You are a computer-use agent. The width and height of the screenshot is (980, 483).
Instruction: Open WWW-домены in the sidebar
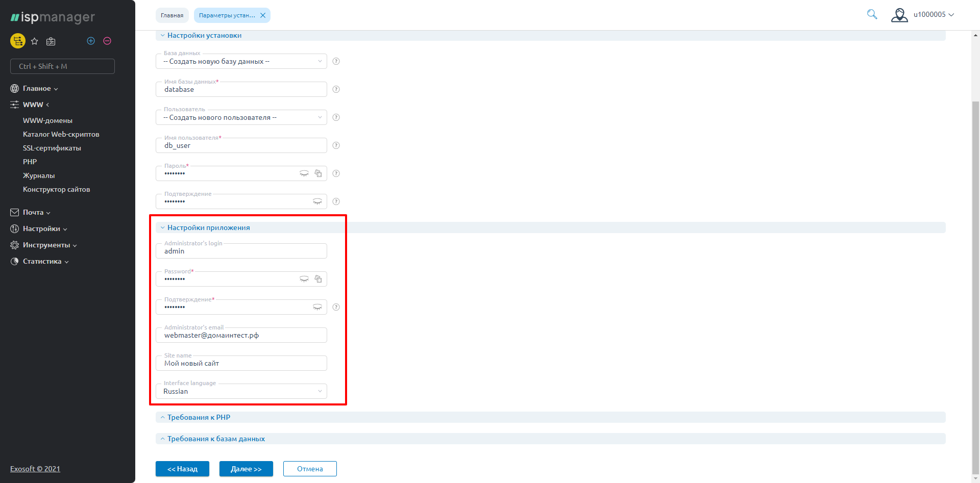point(47,120)
